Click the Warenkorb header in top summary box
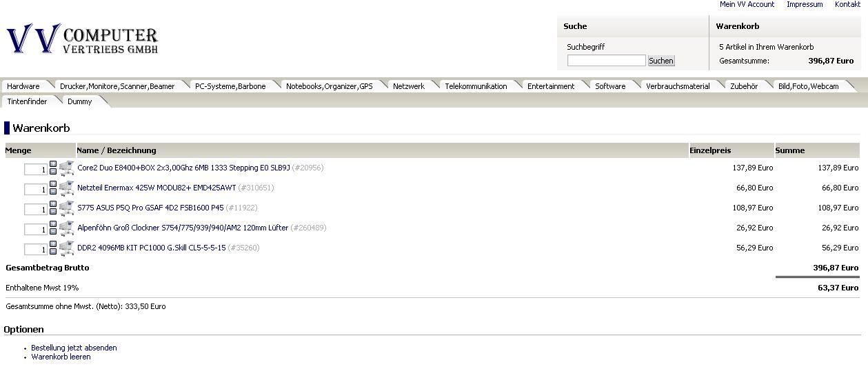 (x=738, y=26)
